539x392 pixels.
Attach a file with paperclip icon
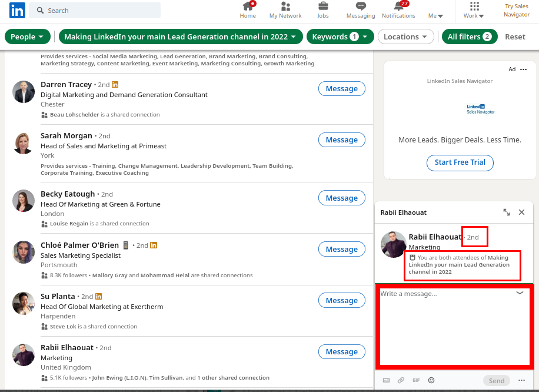coord(401,380)
